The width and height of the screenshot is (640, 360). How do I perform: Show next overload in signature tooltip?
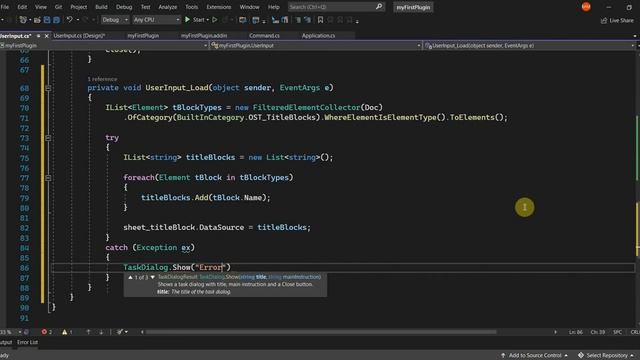coord(153,278)
